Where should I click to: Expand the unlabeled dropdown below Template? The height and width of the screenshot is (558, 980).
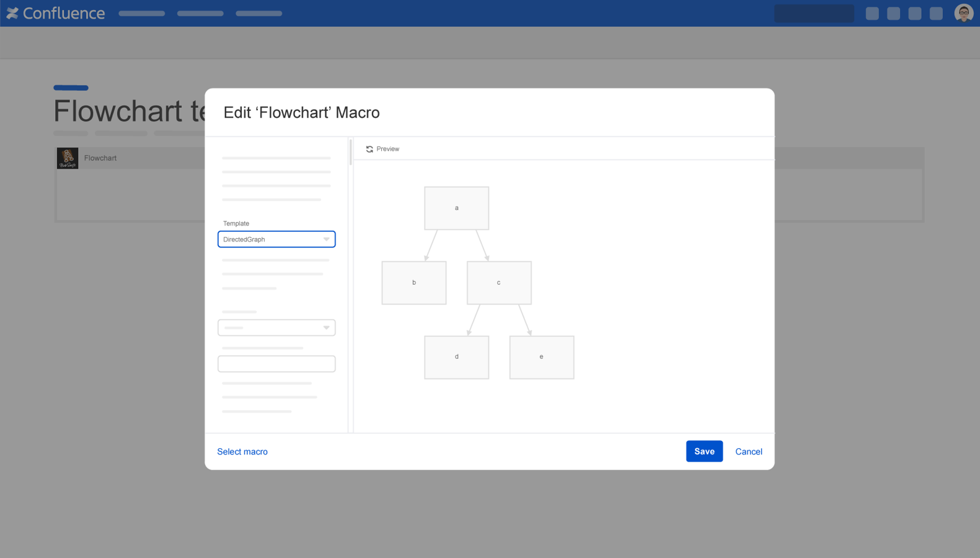pyautogui.click(x=276, y=327)
